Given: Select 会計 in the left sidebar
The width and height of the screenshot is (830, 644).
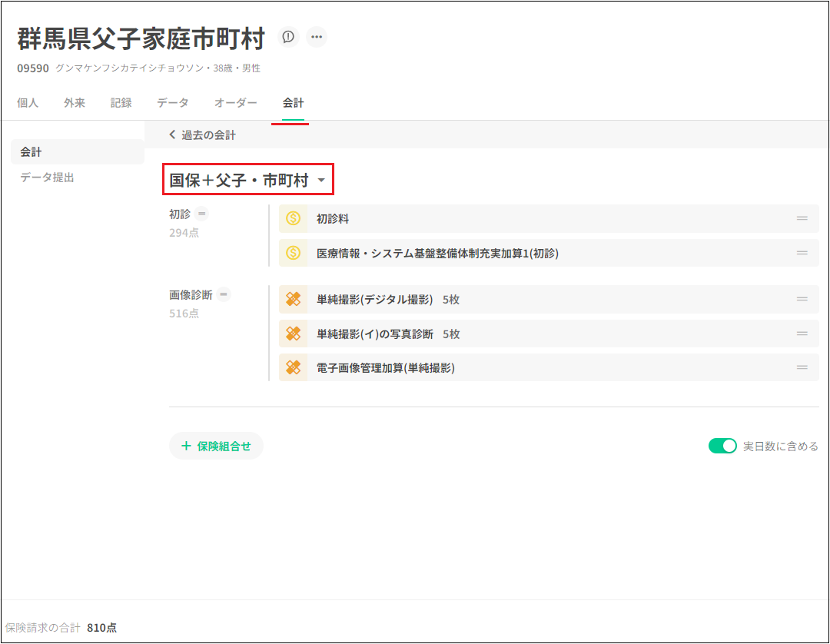Looking at the screenshot, I should (x=78, y=152).
